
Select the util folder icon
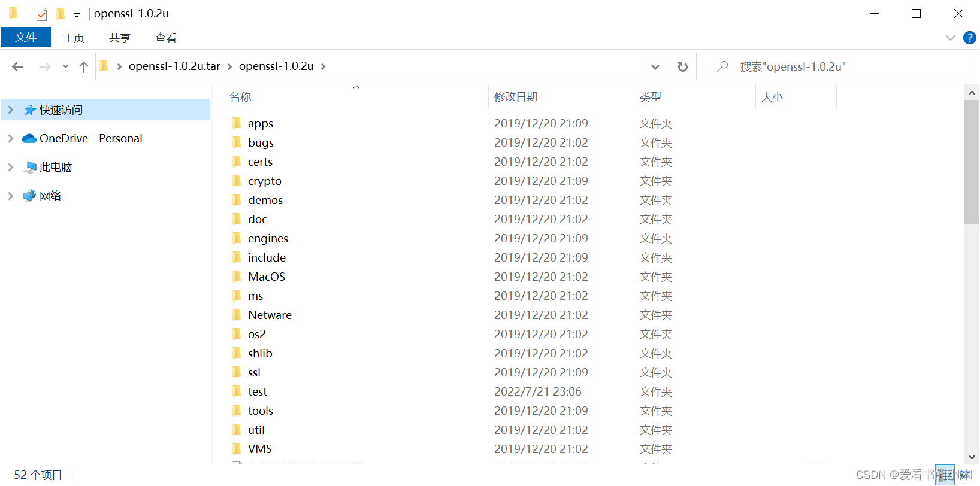click(237, 430)
